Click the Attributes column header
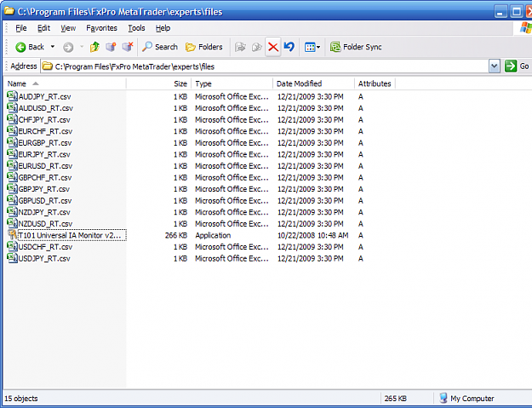 [x=375, y=83]
